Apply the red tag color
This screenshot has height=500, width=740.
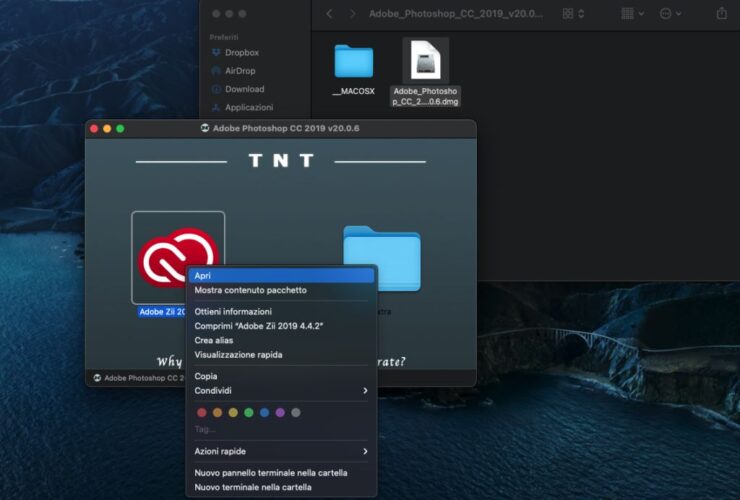pyautogui.click(x=202, y=412)
